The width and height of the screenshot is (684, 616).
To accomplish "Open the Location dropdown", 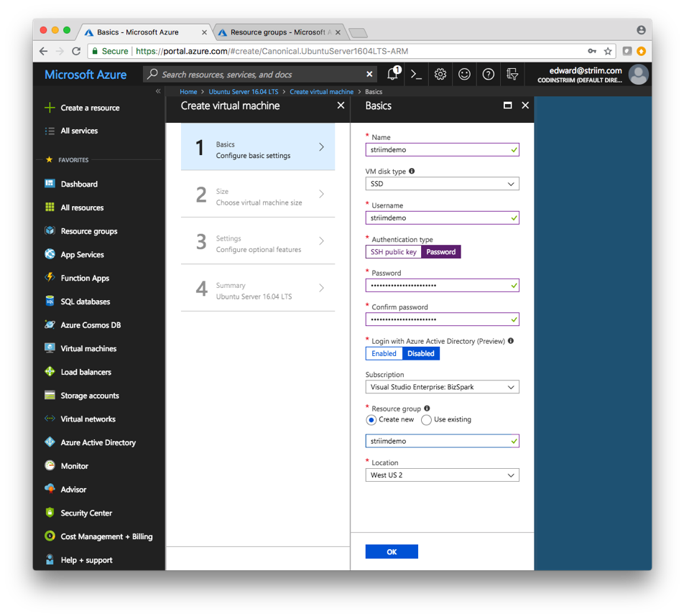I will (x=441, y=475).
